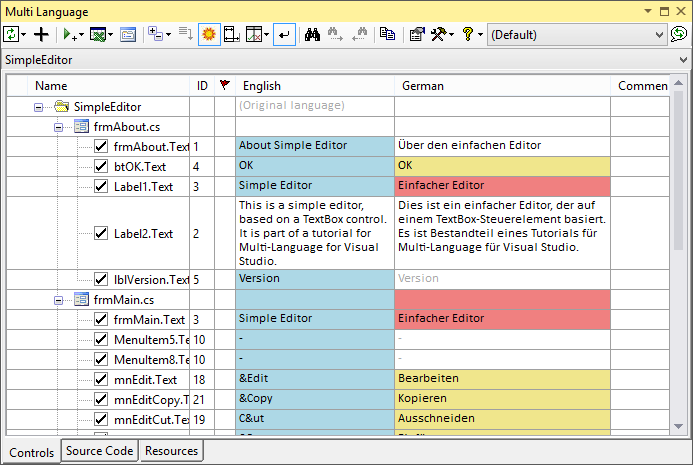Viewport: 693px width, 465px height.
Task: Click the copy icon in the toolbar
Action: pos(387,34)
